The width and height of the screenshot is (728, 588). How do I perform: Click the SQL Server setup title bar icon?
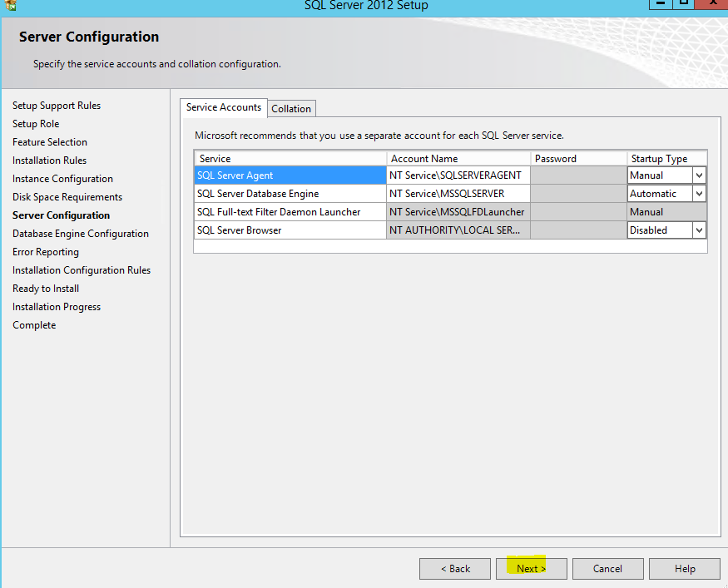(x=10, y=5)
